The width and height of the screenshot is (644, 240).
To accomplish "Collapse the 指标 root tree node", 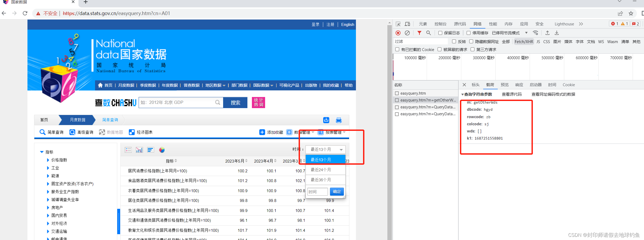I will pyautogui.click(x=42, y=152).
